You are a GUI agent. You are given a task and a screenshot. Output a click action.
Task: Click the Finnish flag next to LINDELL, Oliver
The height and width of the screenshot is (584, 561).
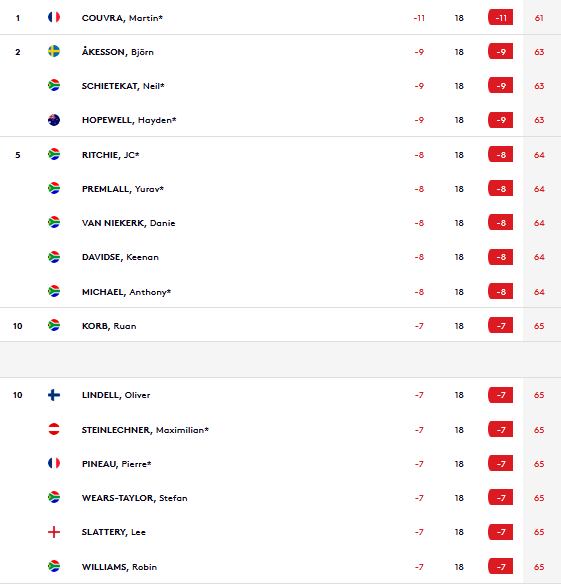coord(54,395)
